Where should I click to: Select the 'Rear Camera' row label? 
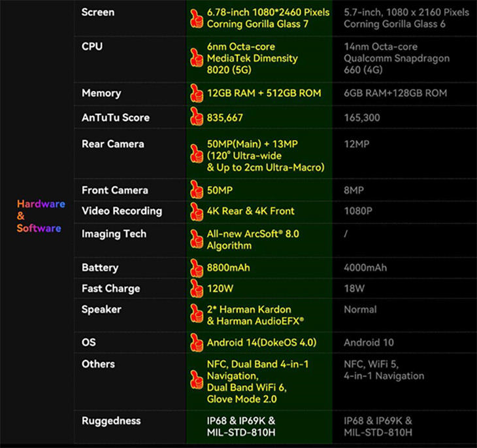pos(113,144)
